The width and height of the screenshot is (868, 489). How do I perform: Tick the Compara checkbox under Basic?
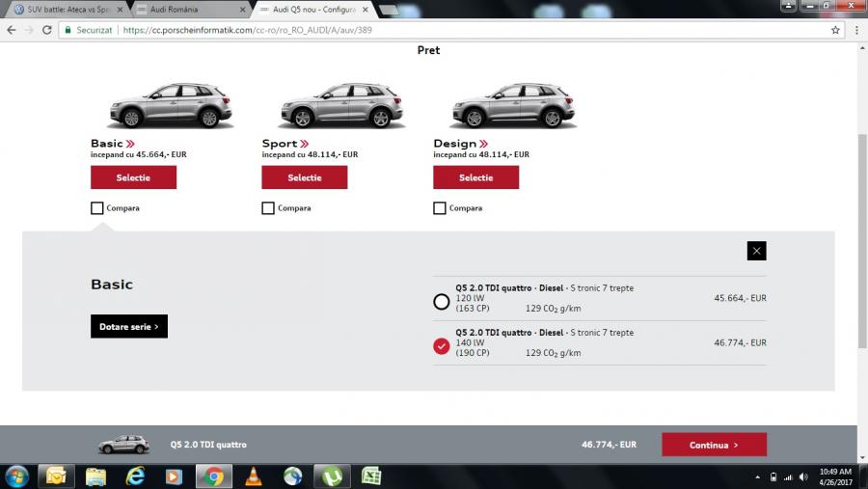96,208
